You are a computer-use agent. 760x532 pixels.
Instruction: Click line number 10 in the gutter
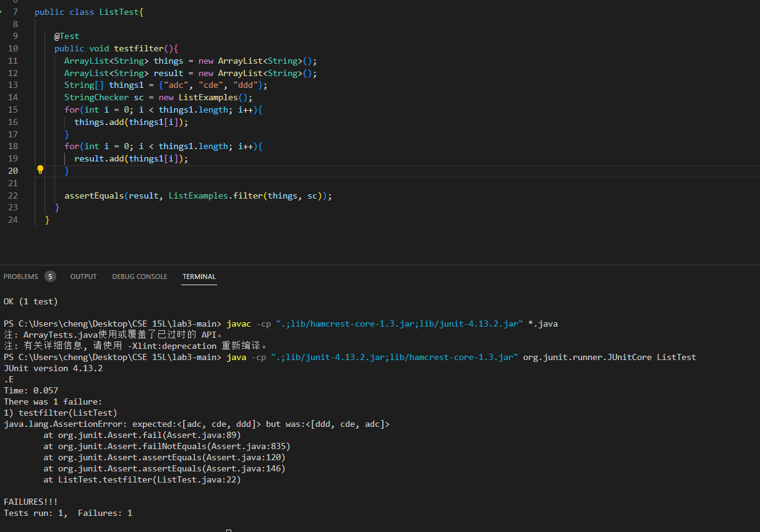click(x=13, y=48)
